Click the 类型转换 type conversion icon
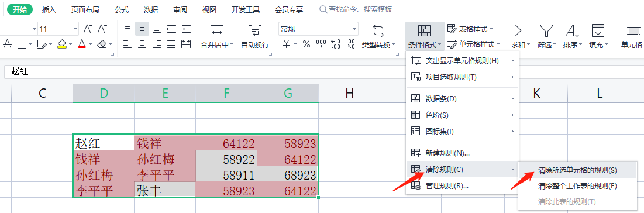The width and height of the screenshot is (644, 213). coord(378,30)
